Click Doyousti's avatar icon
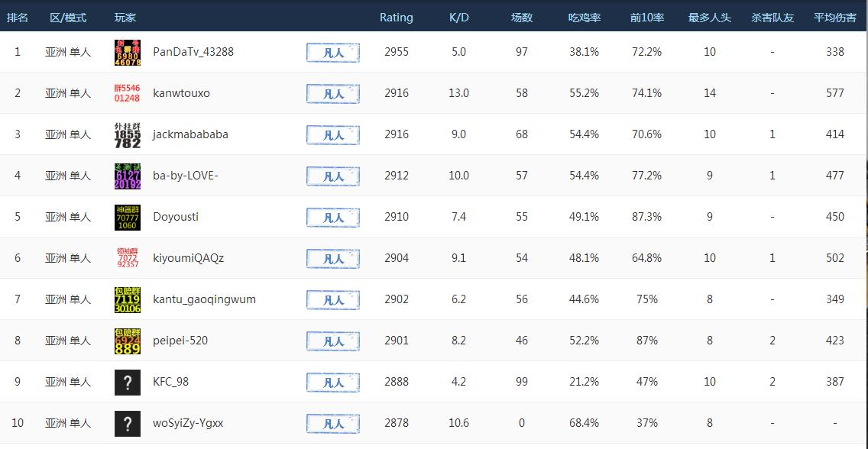868x449 pixels. [x=127, y=217]
